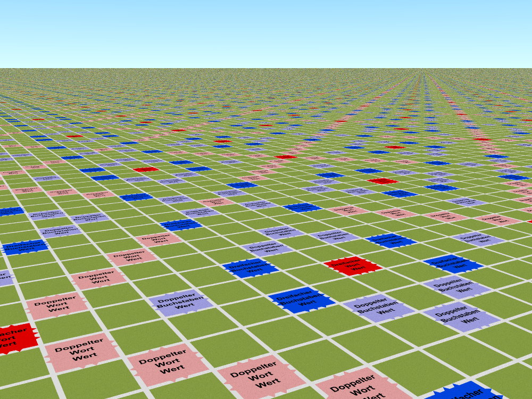Select light purple tile directly behind the rightmost foreground purple tile
This screenshot has height=399, width=532.
point(457,286)
